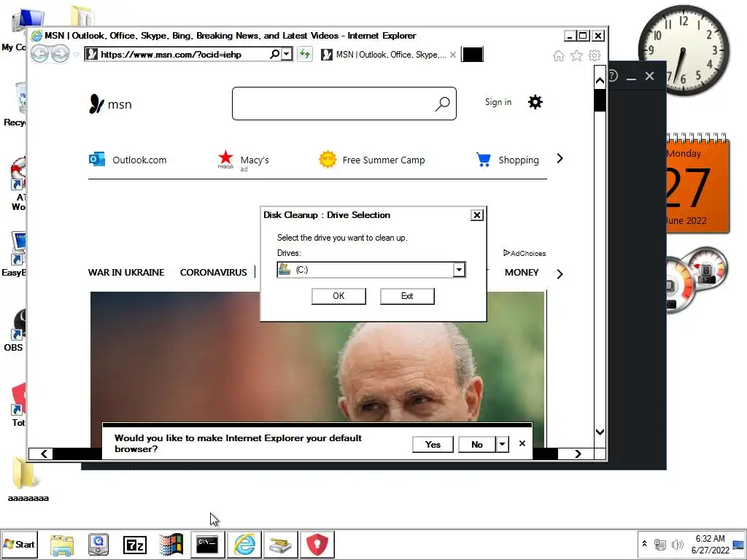The image size is (747, 560).
Task: Click the show desktop tray icon
Action: pos(738,544)
